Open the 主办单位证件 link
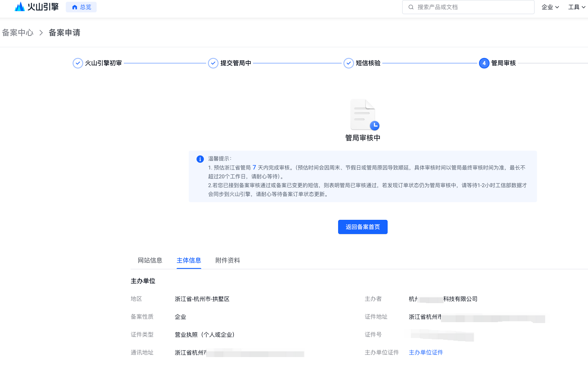Image resolution: width=588 pixels, height=365 pixels. coord(426,352)
